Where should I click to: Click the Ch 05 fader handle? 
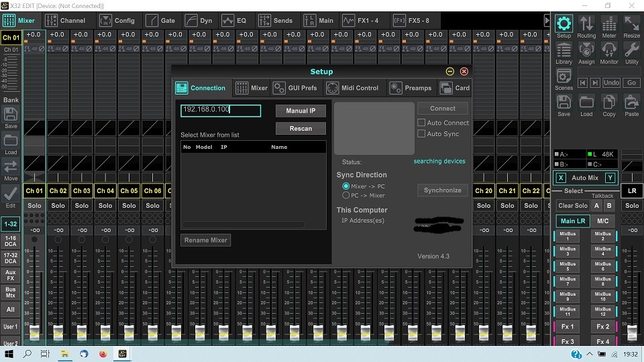(129, 332)
